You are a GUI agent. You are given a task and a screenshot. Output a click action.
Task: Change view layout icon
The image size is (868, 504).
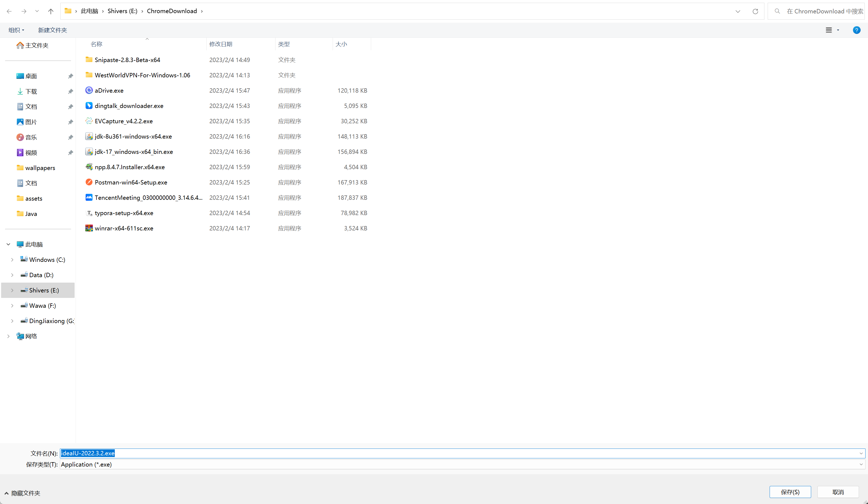coord(829,30)
